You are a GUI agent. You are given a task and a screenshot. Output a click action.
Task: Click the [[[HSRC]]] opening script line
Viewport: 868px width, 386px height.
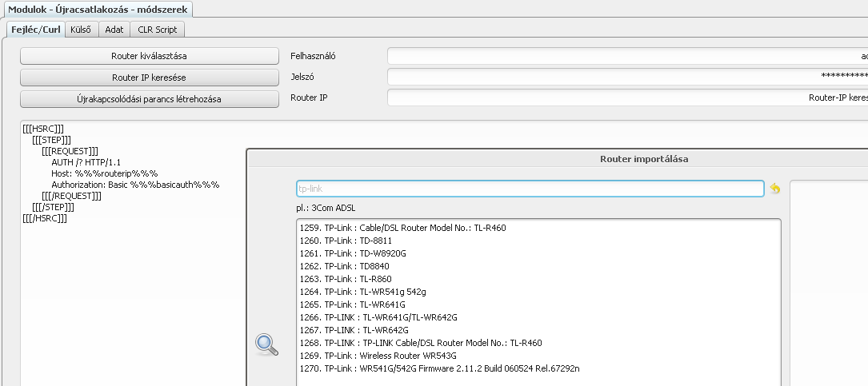coord(43,129)
